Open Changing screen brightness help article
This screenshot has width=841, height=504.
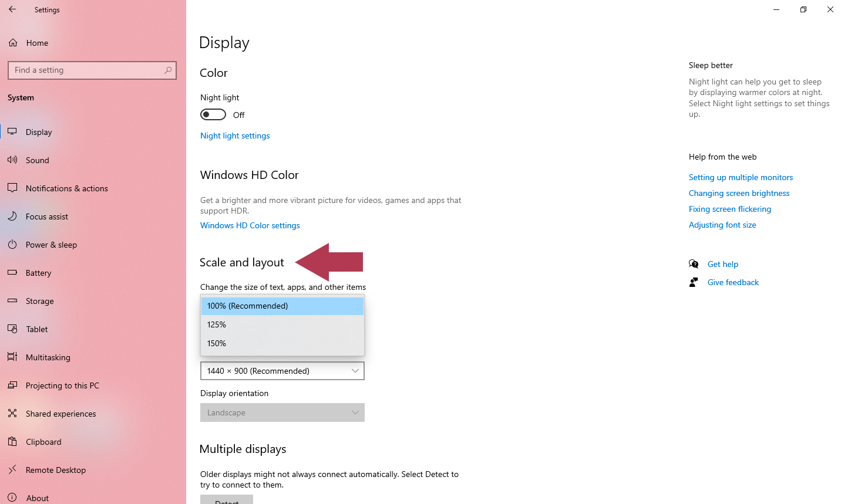tap(739, 193)
